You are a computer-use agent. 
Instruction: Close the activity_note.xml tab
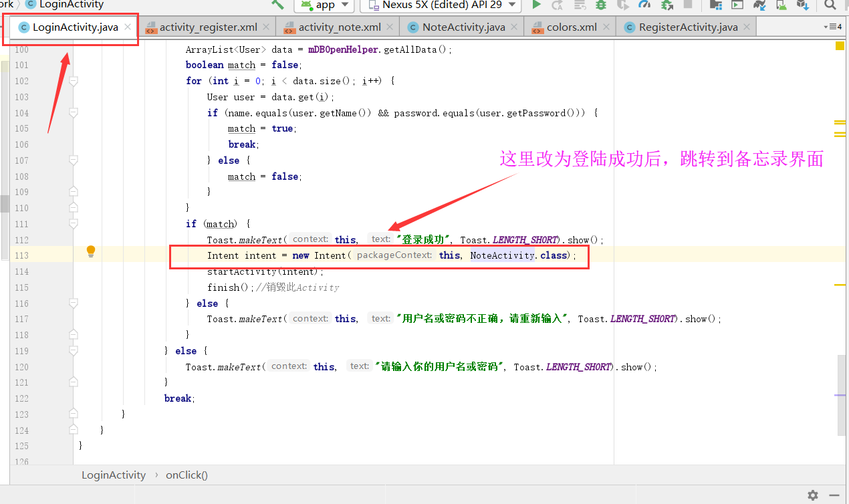pos(390,27)
